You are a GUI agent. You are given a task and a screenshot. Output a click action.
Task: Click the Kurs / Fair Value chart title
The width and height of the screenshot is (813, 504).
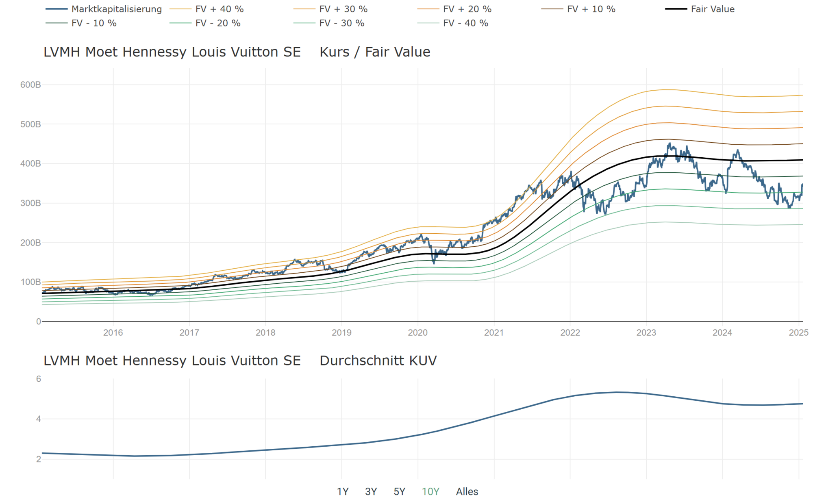click(375, 52)
